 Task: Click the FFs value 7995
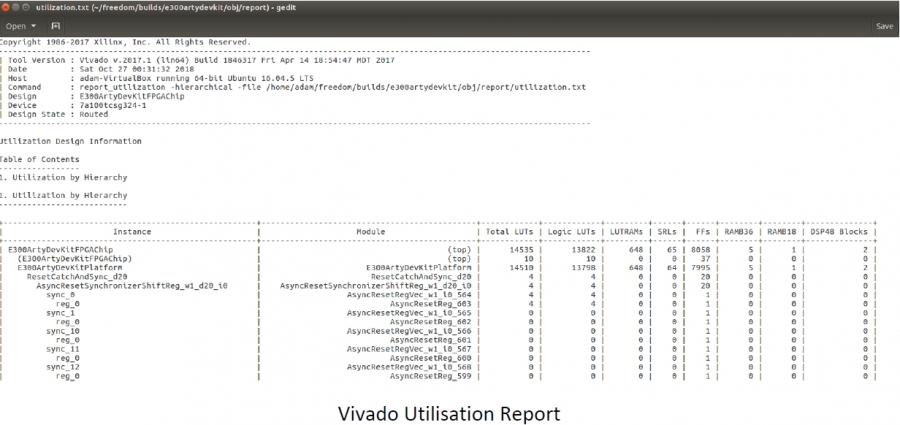701,268
